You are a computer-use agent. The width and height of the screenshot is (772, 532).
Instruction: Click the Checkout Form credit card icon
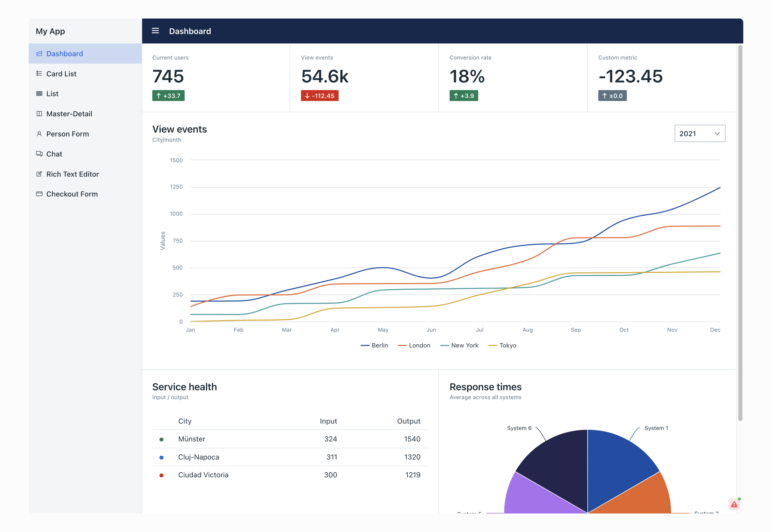click(39, 194)
